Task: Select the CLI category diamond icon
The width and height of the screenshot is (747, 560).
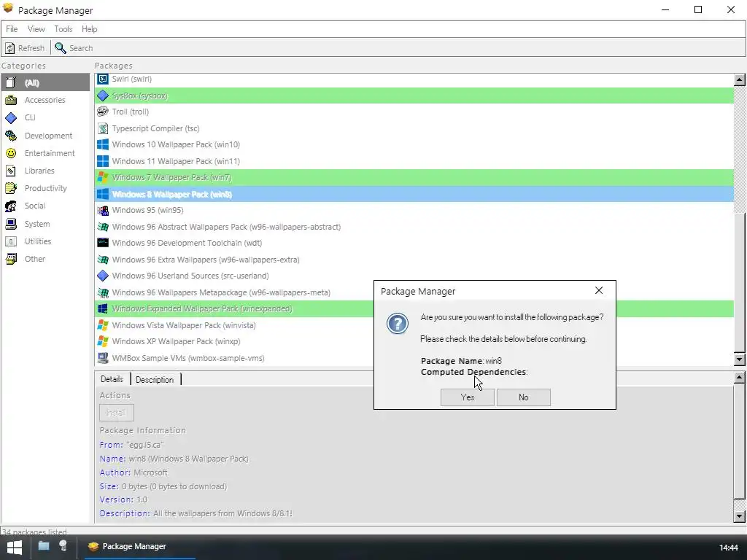Action: pyautogui.click(x=11, y=117)
